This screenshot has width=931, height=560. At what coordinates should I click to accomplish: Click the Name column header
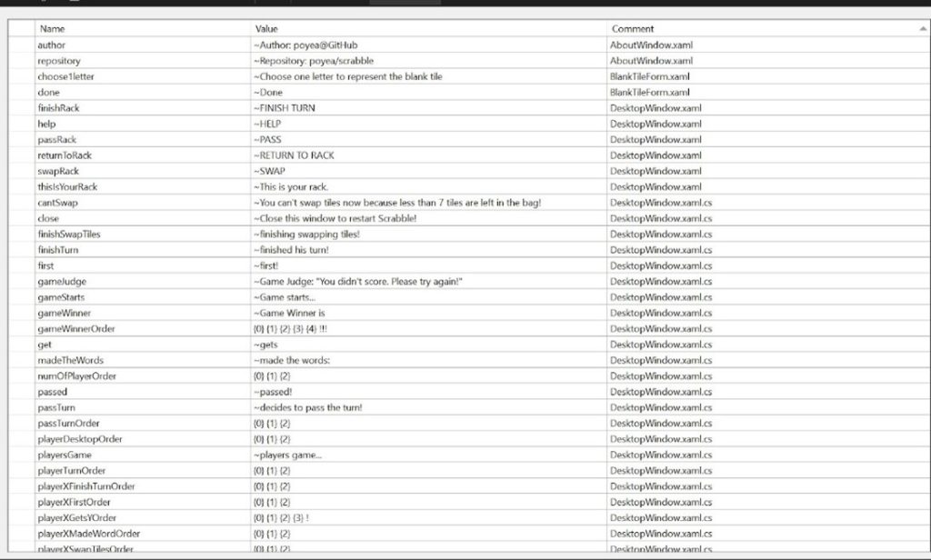pos(53,29)
